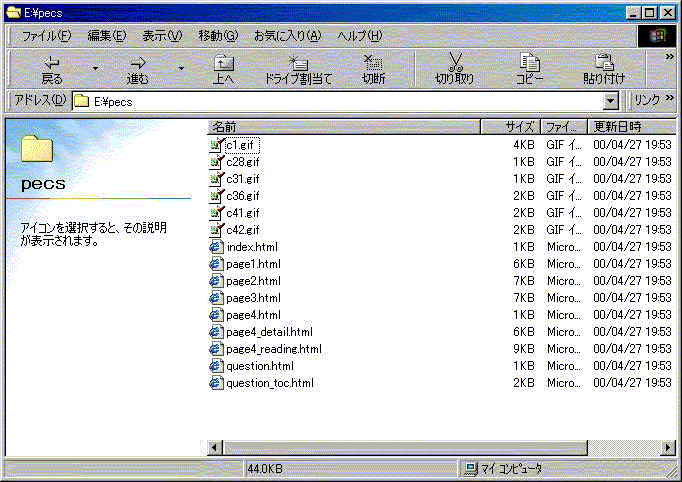Select the c31.gif file icon
The height and width of the screenshot is (482, 682).
216,179
